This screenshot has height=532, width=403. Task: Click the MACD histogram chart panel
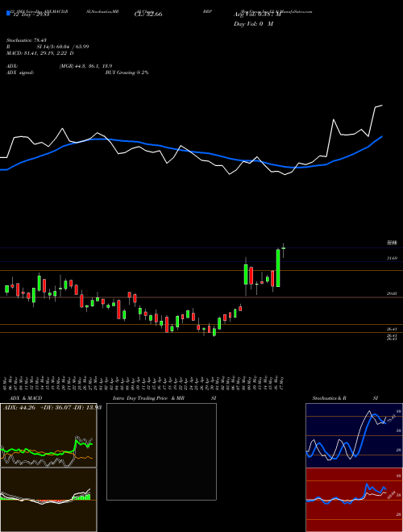pyautogui.click(x=48, y=500)
